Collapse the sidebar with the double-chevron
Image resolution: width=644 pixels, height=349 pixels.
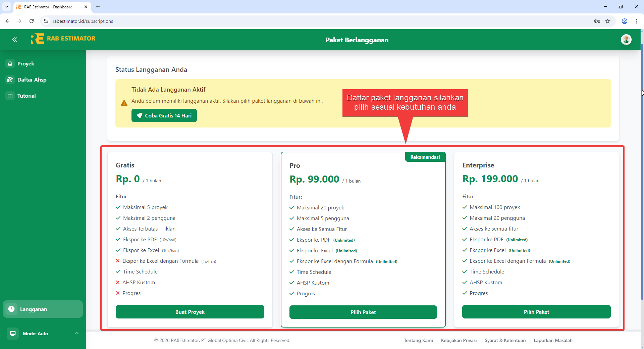(x=15, y=40)
